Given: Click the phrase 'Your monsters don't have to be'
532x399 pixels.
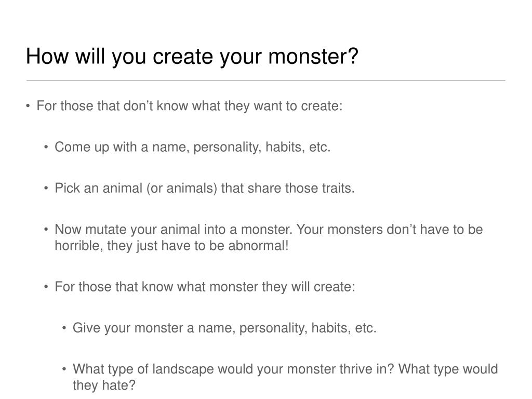Looking at the screenshot, I should (x=390, y=230).
